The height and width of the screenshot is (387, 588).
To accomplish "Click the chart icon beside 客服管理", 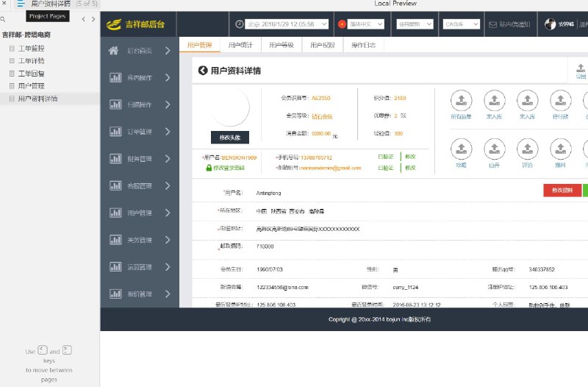I will pyautogui.click(x=115, y=185).
